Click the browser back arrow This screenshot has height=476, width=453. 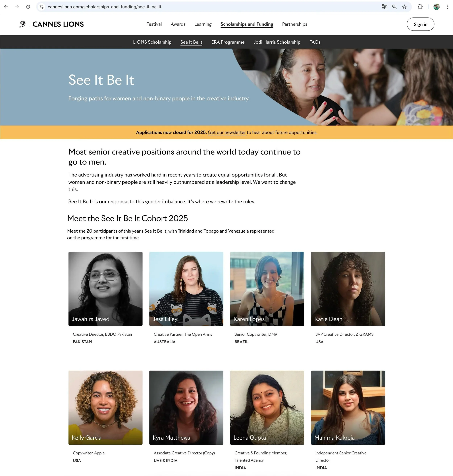6,7
